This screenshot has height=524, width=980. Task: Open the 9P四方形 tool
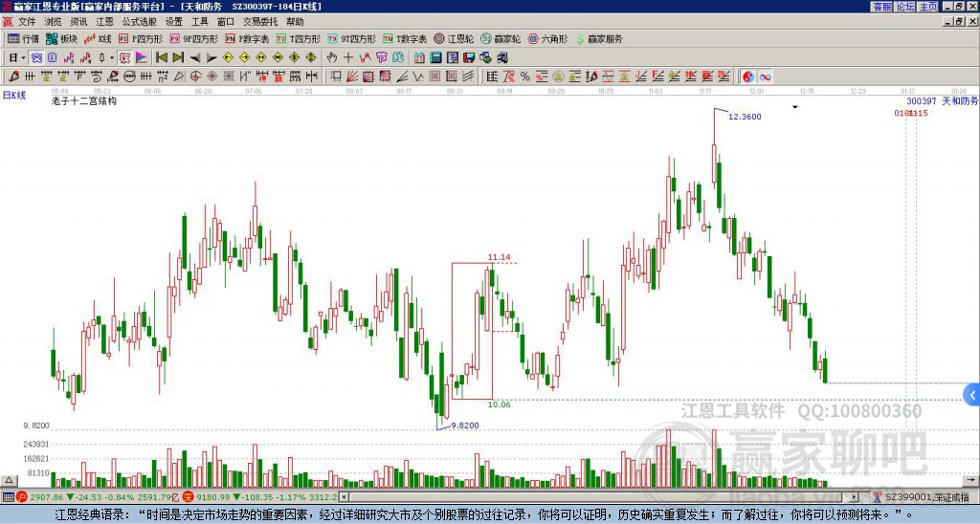193,38
